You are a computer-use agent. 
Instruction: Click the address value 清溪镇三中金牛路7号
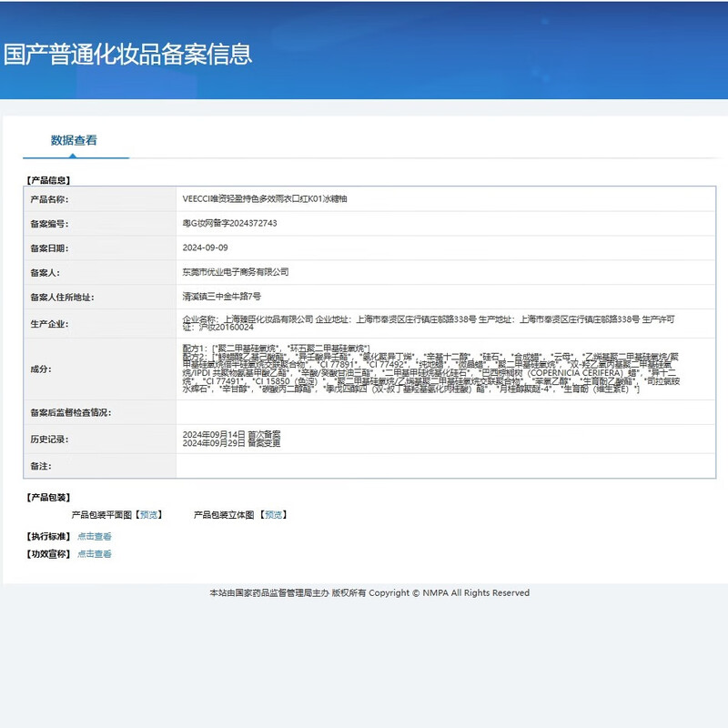coord(221,297)
